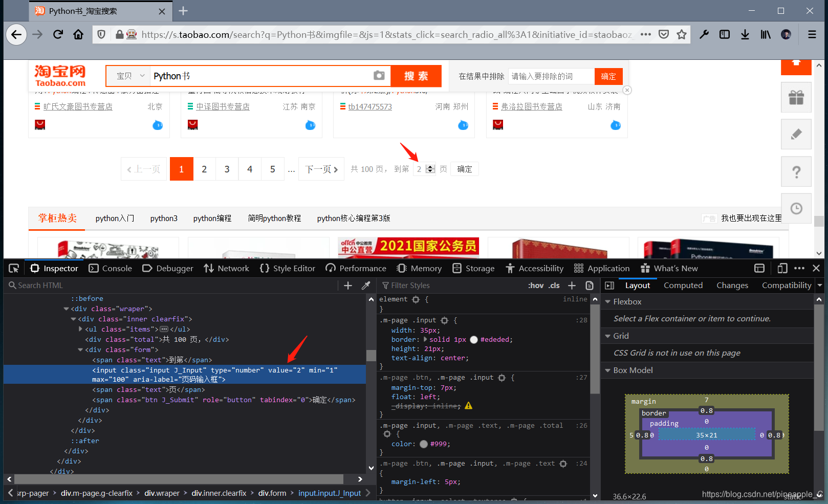The width and height of the screenshot is (828, 504).
Task: Close the Python书_淘宝搜索 tab
Action: (x=162, y=11)
